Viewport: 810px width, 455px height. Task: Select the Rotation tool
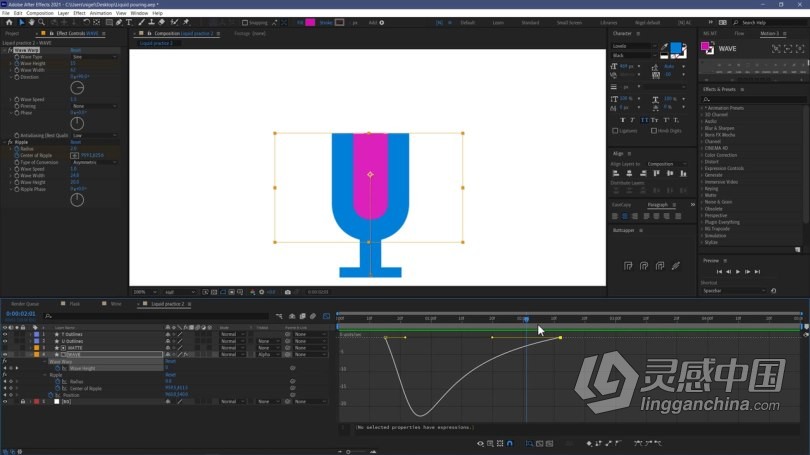coord(86,23)
